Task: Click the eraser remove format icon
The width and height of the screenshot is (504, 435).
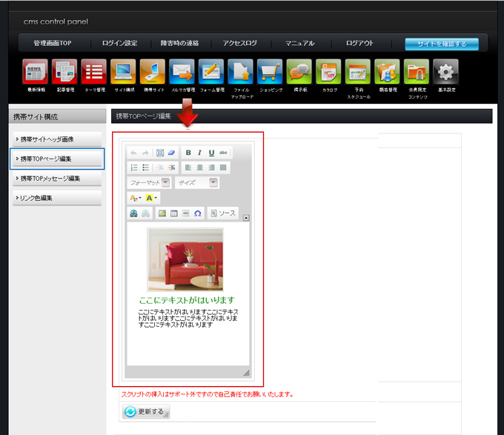Action: pos(171,153)
